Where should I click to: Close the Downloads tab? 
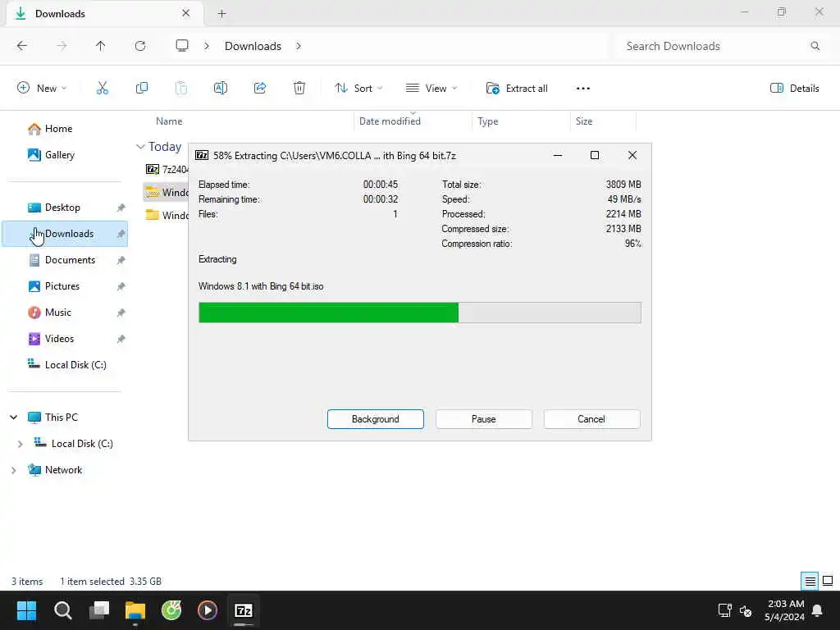point(186,13)
